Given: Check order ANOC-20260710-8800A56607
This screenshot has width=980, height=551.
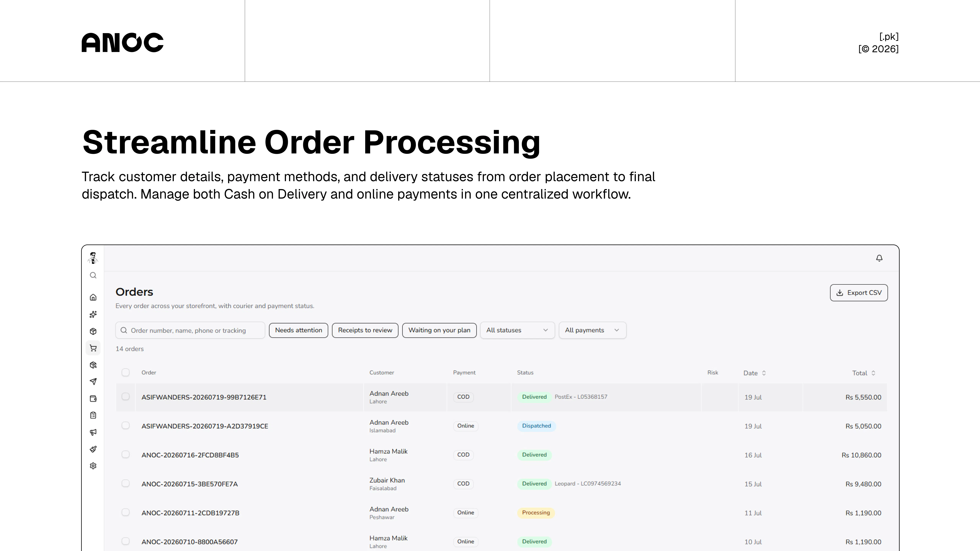Looking at the screenshot, I should [126, 541].
